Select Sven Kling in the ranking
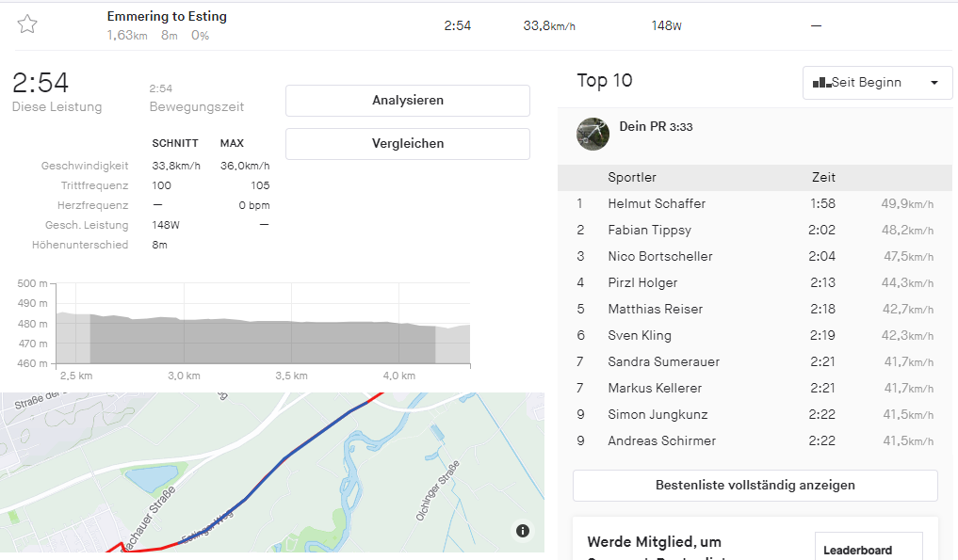Viewport: 958px width, 560px height. tap(638, 336)
